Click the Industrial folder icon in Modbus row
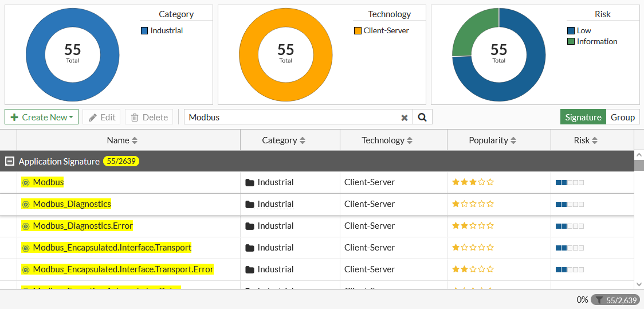The image size is (644, 309). [250, 182]
